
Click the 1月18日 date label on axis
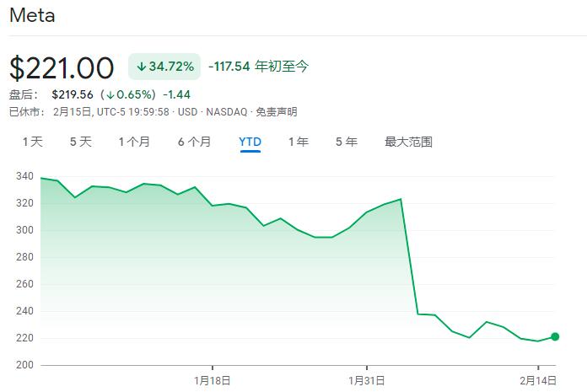[x=212, y=379]
